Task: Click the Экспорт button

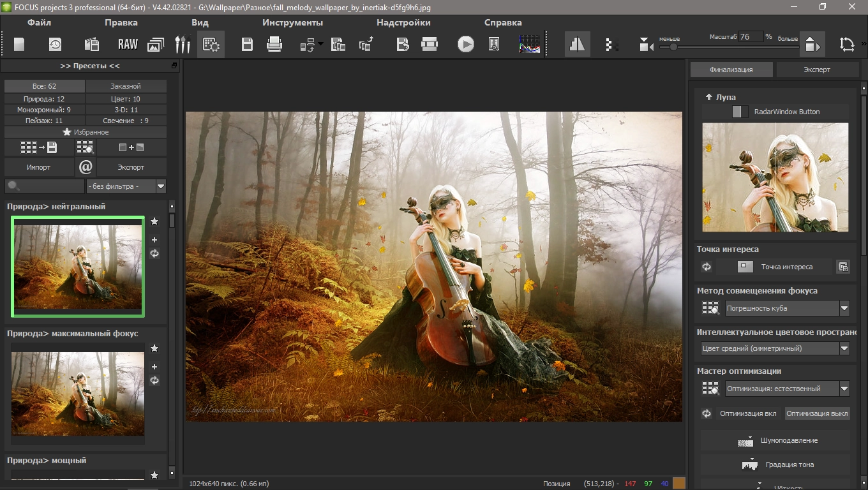Action: pyautogui.click(x=131, y=167)
